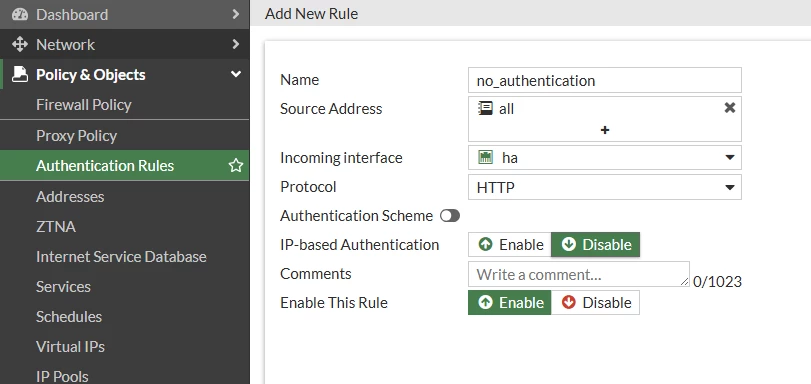Open the Protocol dropdown
Screen dimensions: 811x384
point(605,187)
